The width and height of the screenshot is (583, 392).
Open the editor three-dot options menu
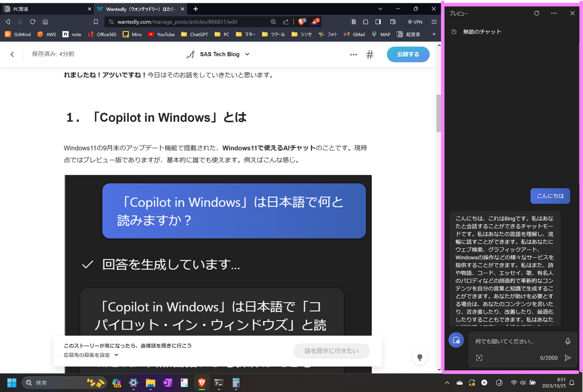pos(353,55)
